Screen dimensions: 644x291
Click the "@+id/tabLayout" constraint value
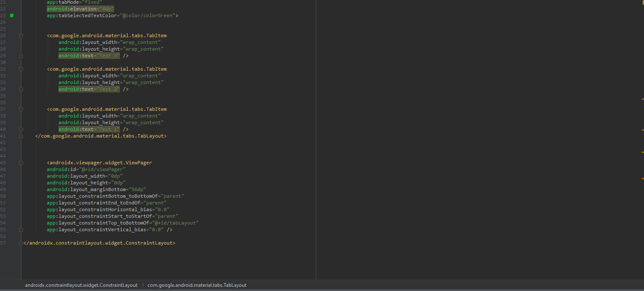175,223
